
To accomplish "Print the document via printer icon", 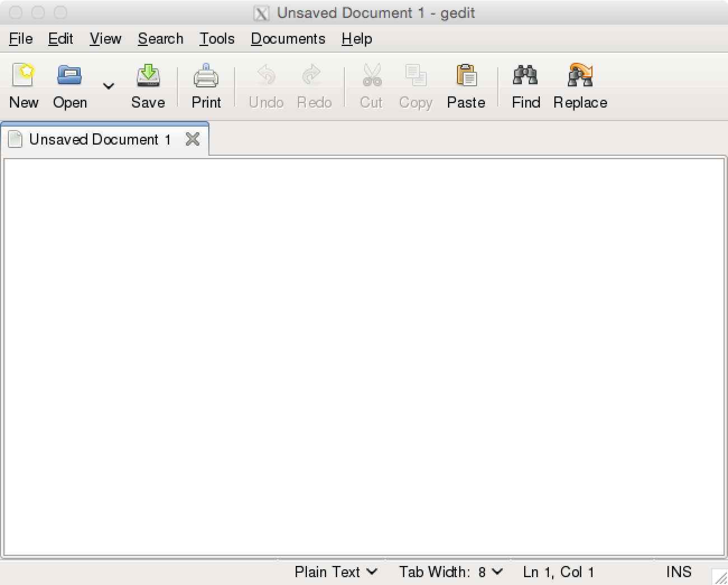I will click(206, 75).
